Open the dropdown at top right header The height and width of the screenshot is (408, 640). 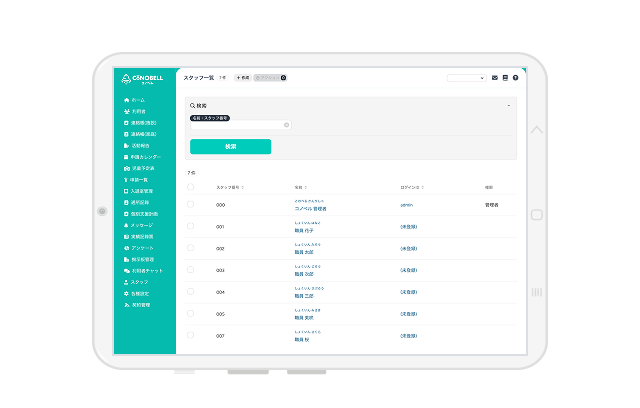[x=466, y=77]
